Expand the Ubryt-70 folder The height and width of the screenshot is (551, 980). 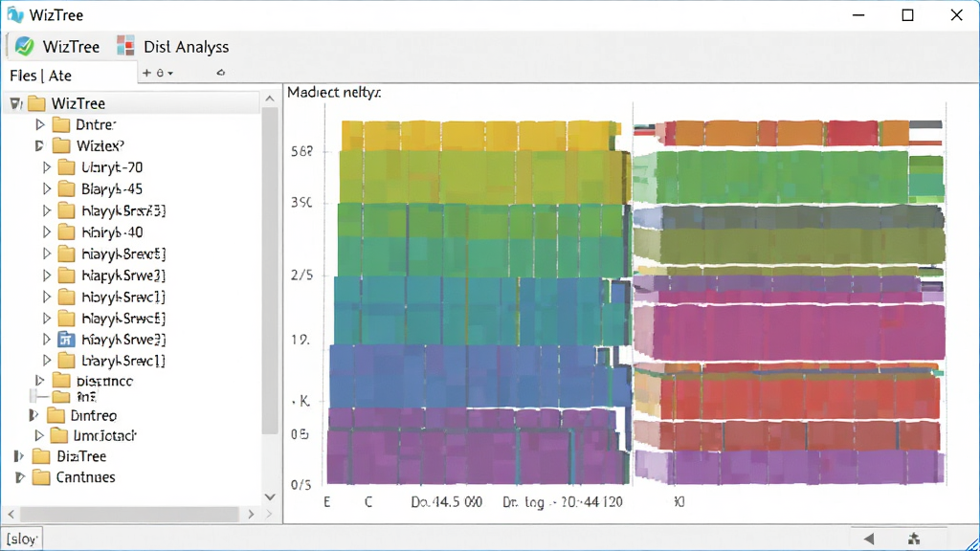click(x=47, y=167)
